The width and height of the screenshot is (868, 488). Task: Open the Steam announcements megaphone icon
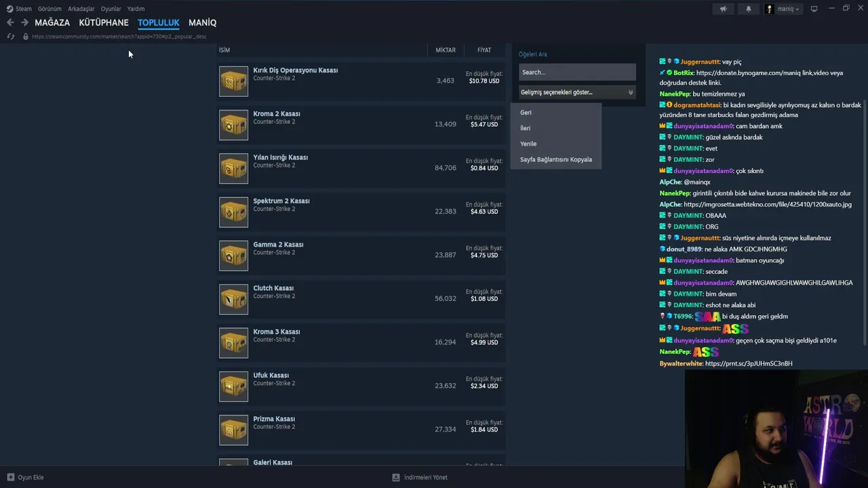pyautogui.click(x=723, y=9)
